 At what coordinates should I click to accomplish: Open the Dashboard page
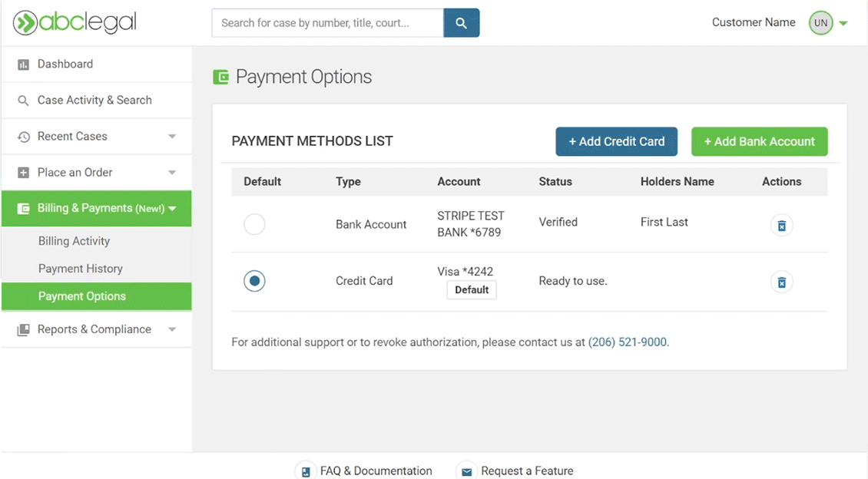point(65,64)
